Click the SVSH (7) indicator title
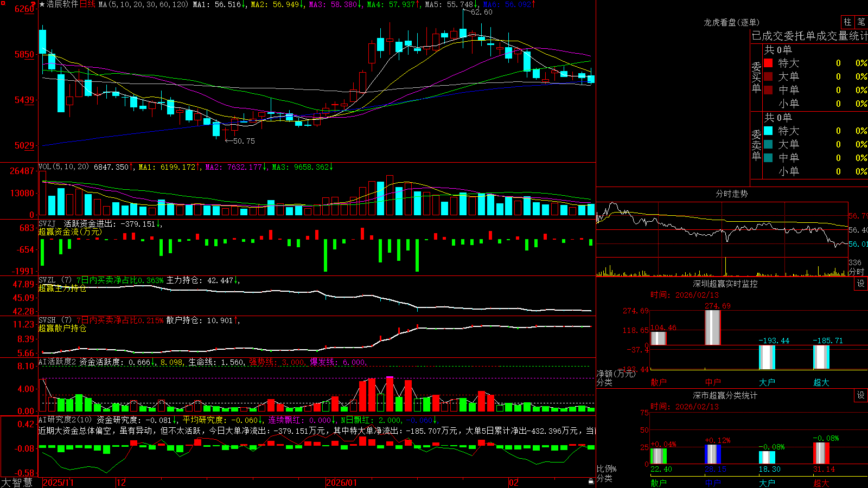Viewport: 868px width, 488px height. 55,320
